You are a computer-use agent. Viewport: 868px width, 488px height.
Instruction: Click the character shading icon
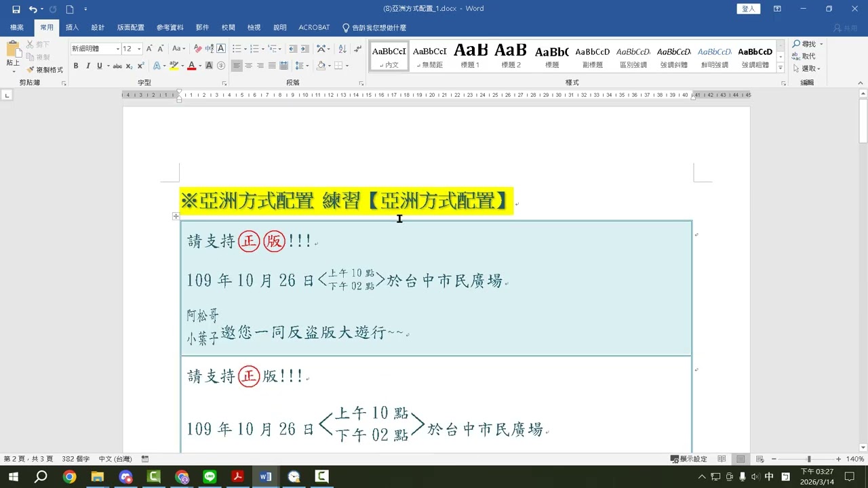click(210, 66)
